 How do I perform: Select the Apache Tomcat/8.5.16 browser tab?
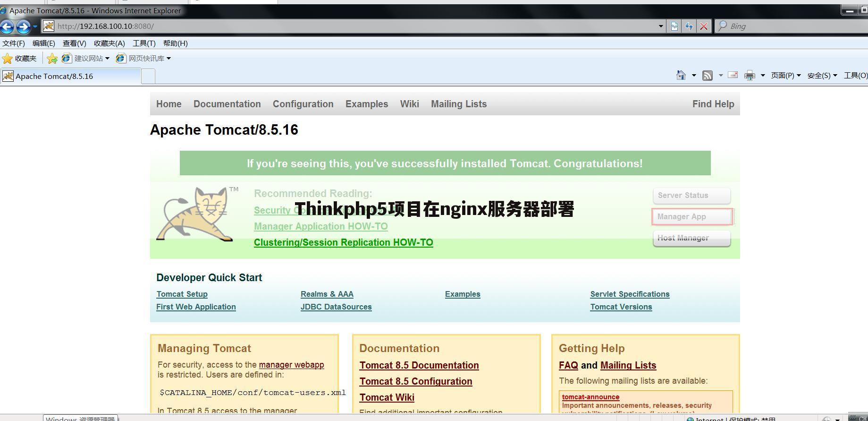tap(71, 76)
